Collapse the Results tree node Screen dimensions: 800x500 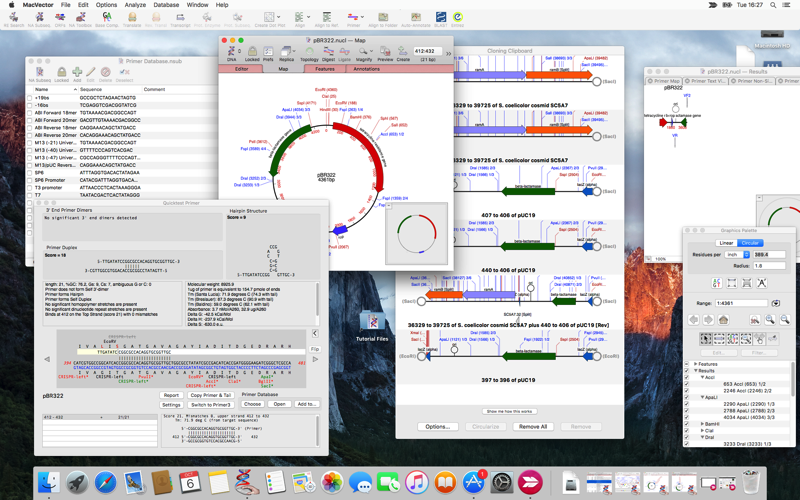pos(695,370)
